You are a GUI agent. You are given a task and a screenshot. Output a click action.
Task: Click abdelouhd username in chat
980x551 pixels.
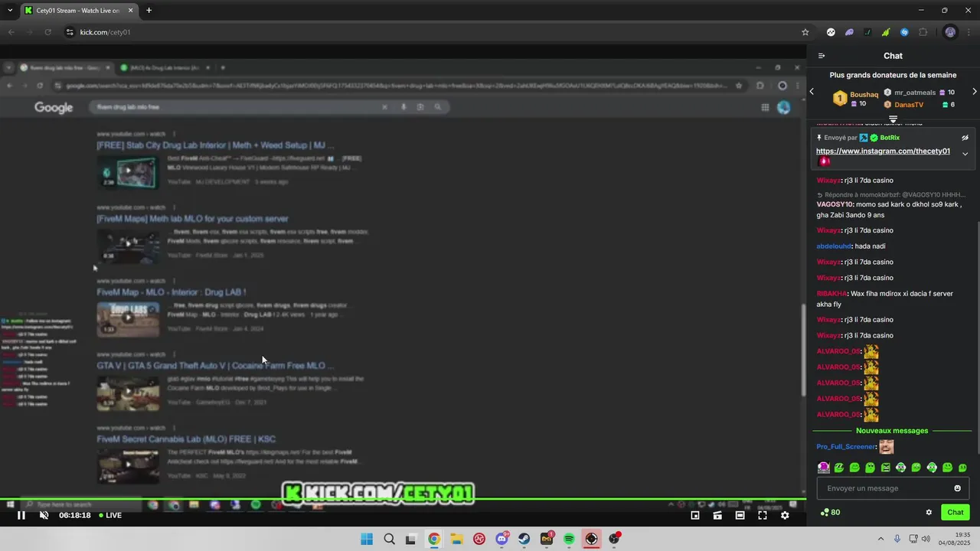tap(834, 246)
